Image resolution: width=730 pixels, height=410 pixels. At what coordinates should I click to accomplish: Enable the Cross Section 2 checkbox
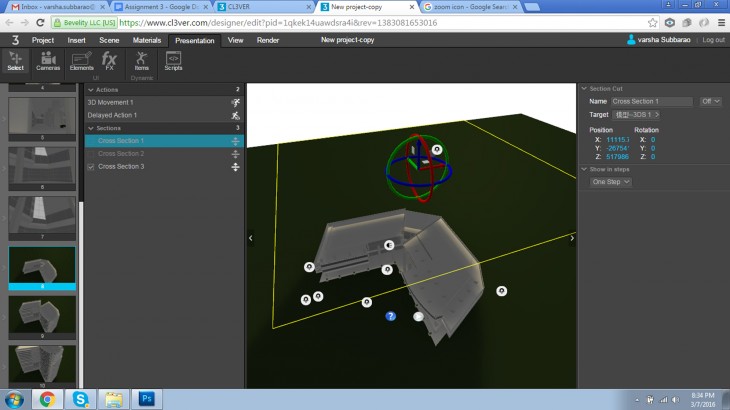click(92, 154)
